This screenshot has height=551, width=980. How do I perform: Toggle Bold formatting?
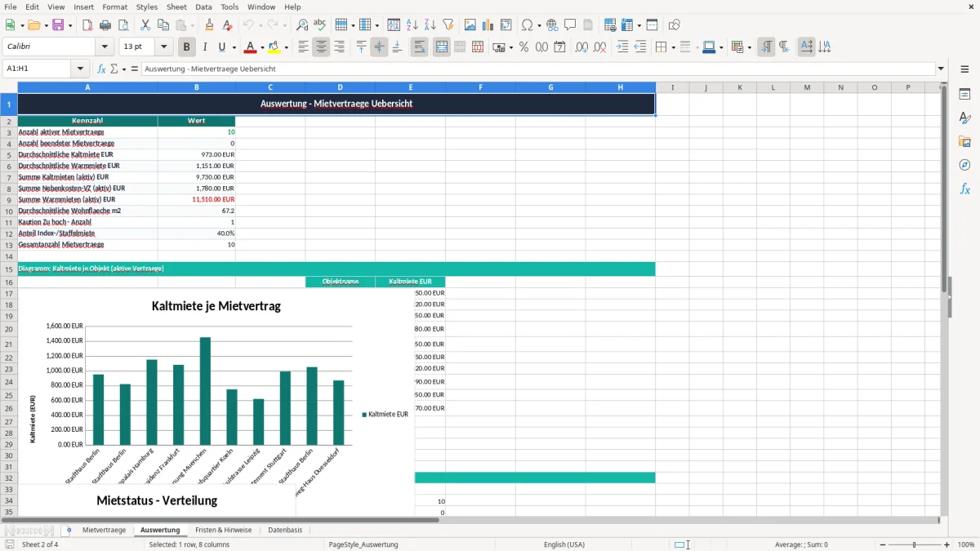point(186,47)
